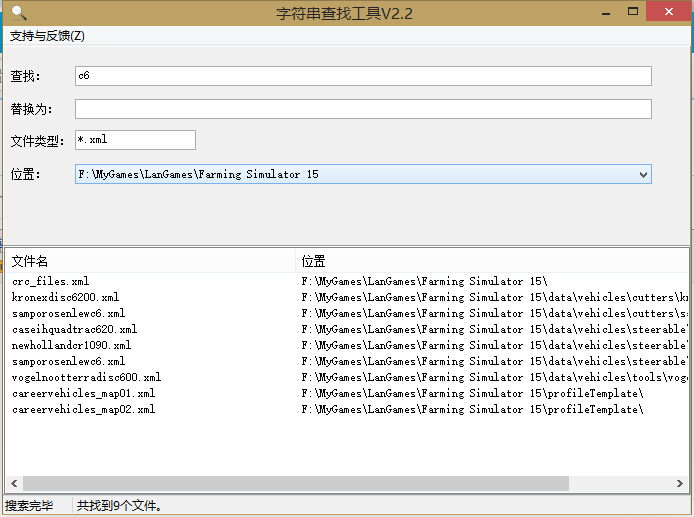Select kronexdisc6200.xml result row

click(x=65, y=298)
